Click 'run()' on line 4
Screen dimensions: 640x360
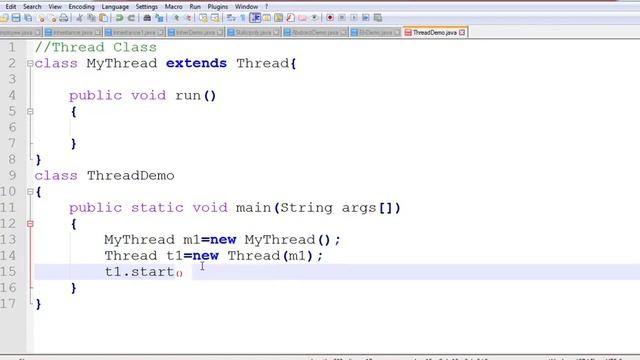pyautogui.click(x=196, y=96)
